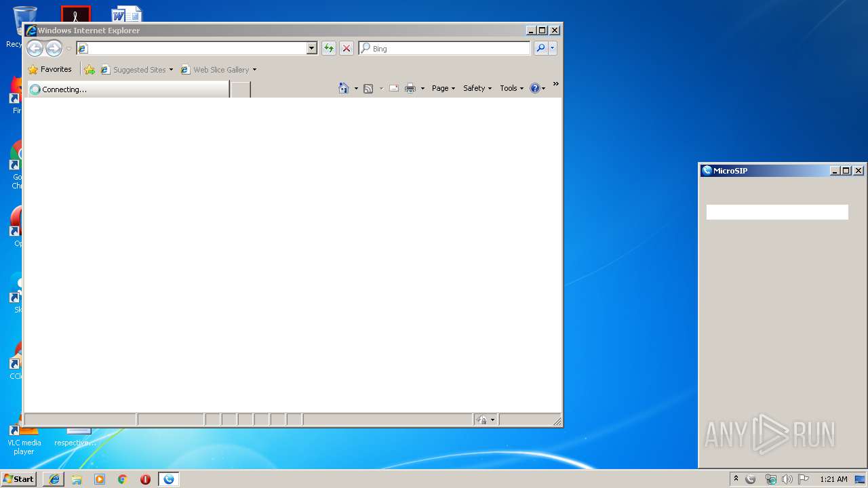Open recent pages dropdown beside navigation arrows

[68, 49]
